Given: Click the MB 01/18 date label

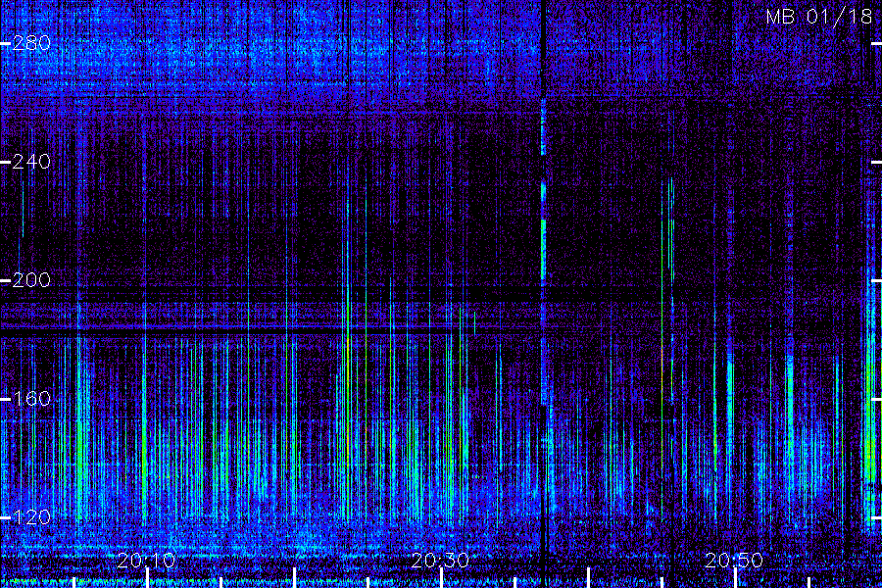Looking at the screenshot, I should pyautogui.click(x=819, y=17).
